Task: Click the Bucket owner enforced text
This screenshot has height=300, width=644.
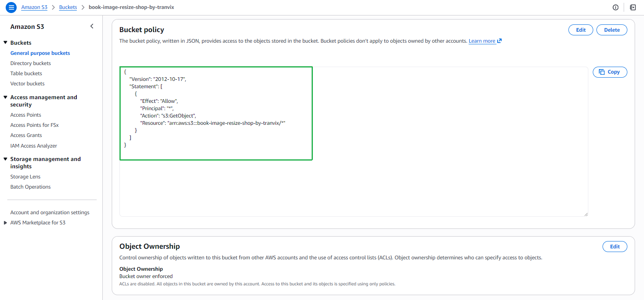Action: pyautogui.click(x=146, y=276)
